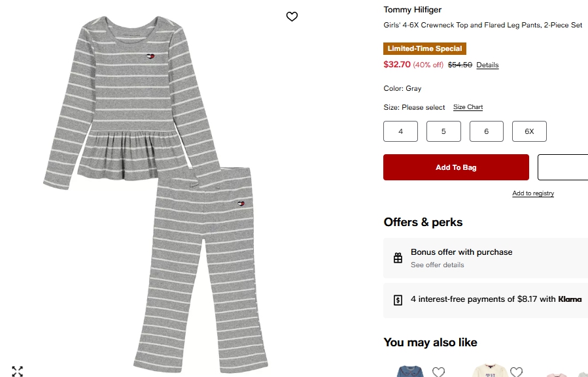This screenshot has width=588, height=377.
Task: View price Details link
Action: click(x=487, y=65)
